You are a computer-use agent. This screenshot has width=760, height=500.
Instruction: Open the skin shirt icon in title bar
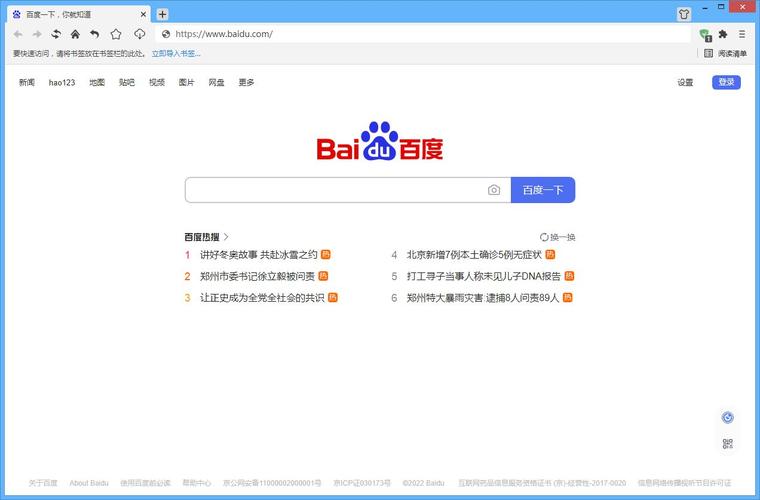[x=684, y=14]
